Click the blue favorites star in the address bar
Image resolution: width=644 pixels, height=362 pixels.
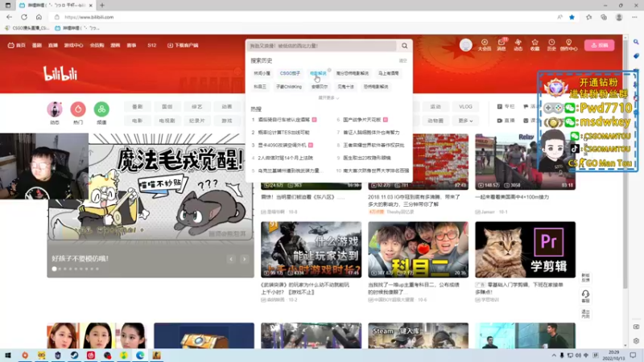(x=572, y=17)
